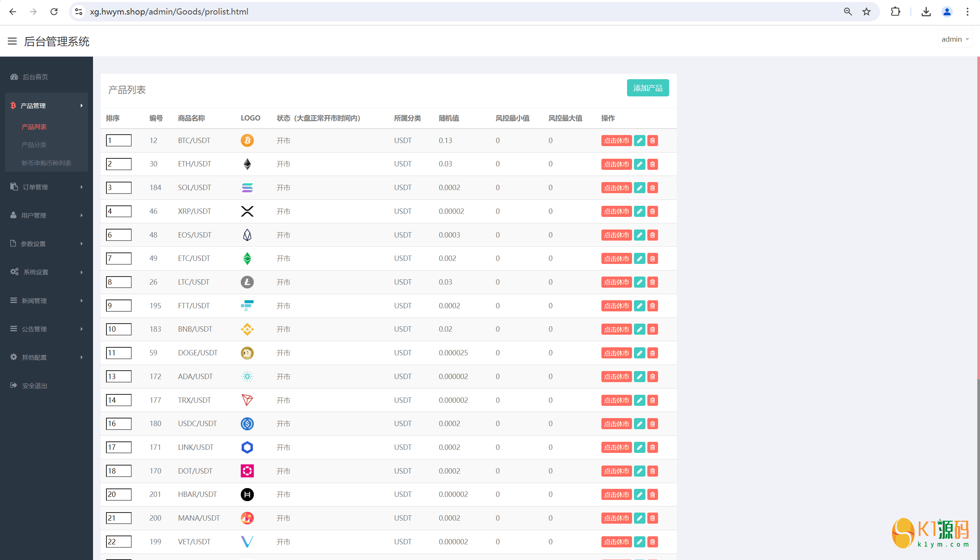
Task: Click the ETH/USDT delete icon
Action: [x=652, y=164]
